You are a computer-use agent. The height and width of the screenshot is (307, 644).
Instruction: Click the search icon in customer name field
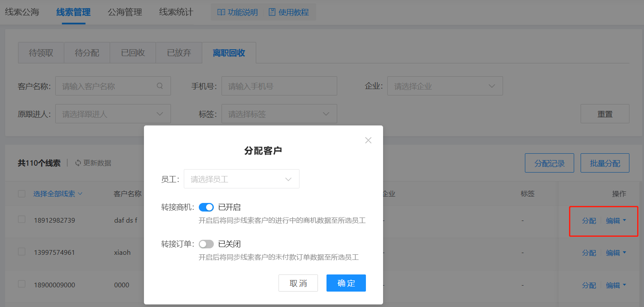[x=160, y=86]
